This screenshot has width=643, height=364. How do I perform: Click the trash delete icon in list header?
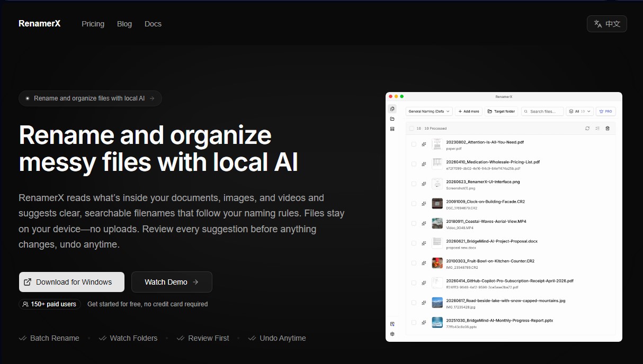pos(608,128)
